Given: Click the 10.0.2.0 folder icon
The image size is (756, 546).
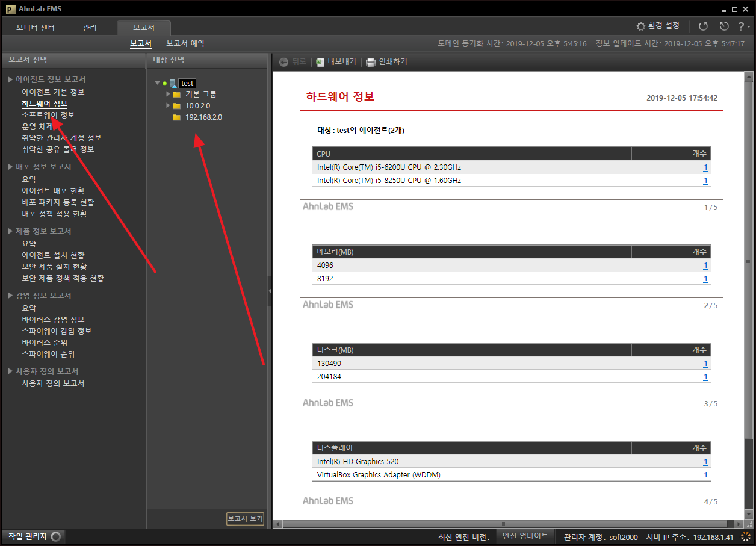Looking at the screenshot, I should point(176,106).
